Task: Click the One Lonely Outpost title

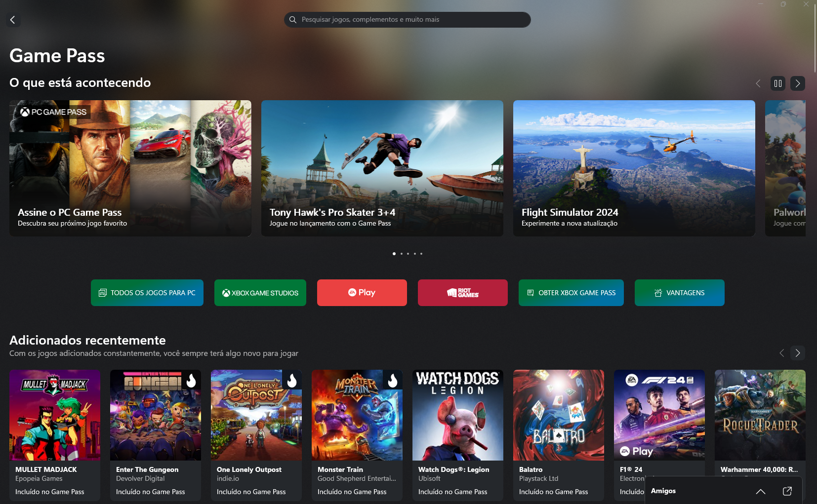Action: click(249, 469)
